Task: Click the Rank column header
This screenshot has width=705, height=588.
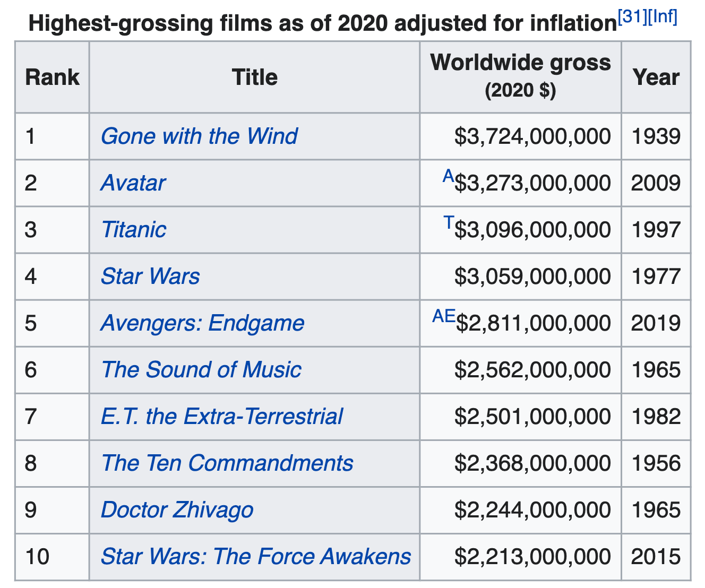Action: [52, 77]
